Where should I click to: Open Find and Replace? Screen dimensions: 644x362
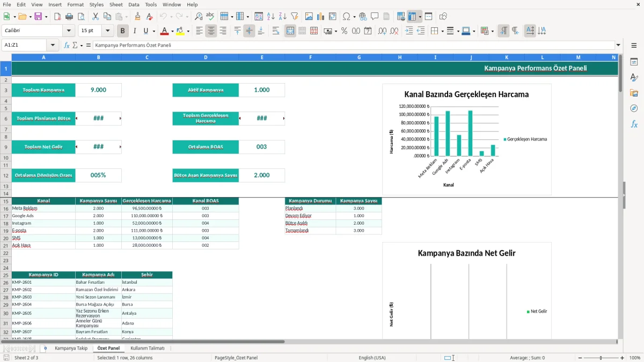(199, 17)
